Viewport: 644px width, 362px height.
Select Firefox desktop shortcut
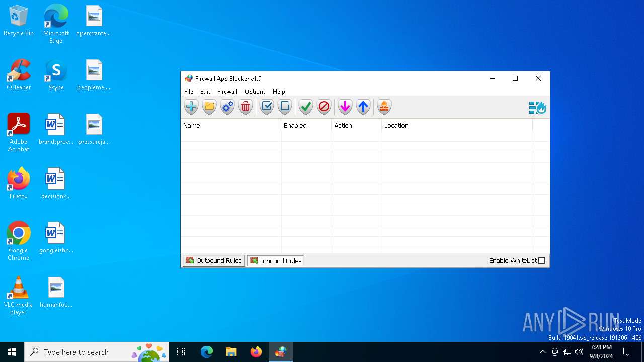pos(19,184)
